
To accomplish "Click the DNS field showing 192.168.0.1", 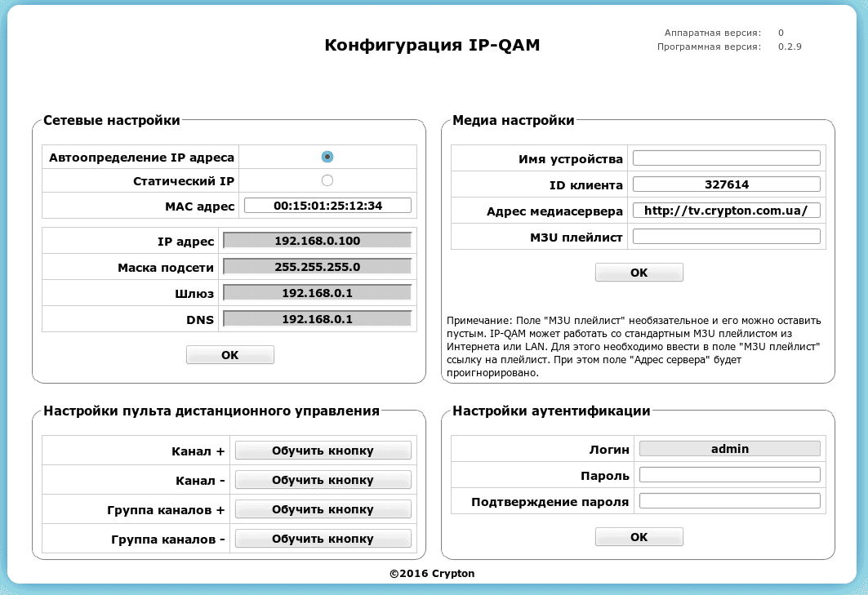I will click(317, 318).
